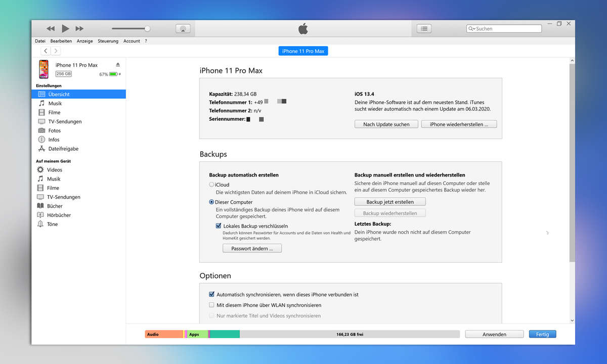Click the iPhone device thumbnail
The image size is (607, 364).
(44, 69)
